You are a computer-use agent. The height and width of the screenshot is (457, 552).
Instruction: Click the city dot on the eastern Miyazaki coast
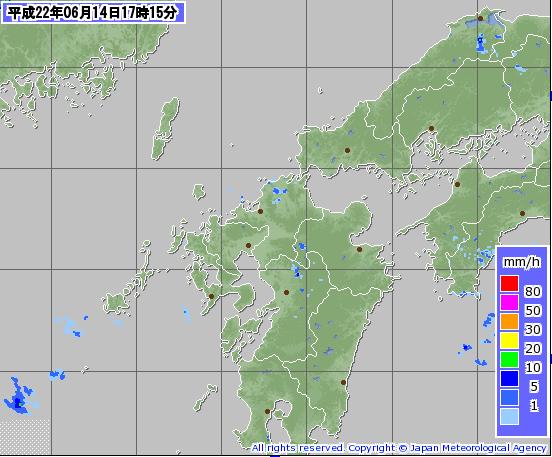click(x=343, y=382)
